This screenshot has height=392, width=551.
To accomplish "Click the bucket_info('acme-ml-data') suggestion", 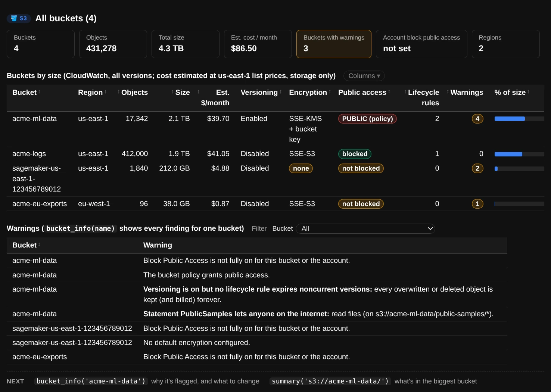I will pyautogui.click(x=91, y=381).
